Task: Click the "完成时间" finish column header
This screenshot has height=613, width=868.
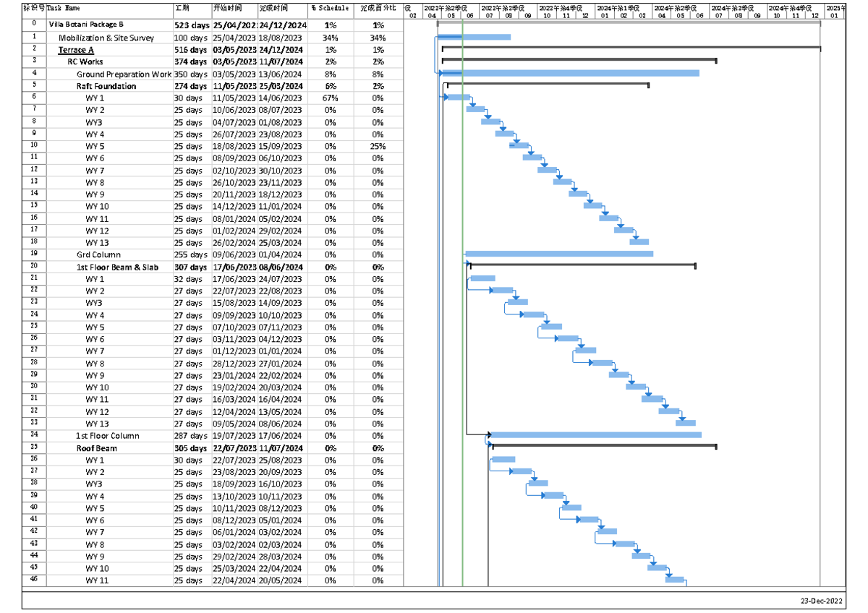Action: [x=273, y=9]
